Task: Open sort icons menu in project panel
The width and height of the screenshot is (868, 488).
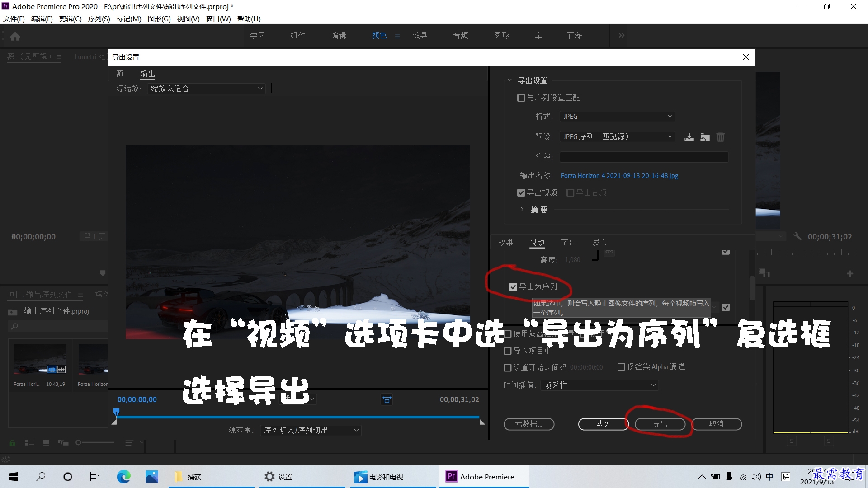Action: [129, 443]
